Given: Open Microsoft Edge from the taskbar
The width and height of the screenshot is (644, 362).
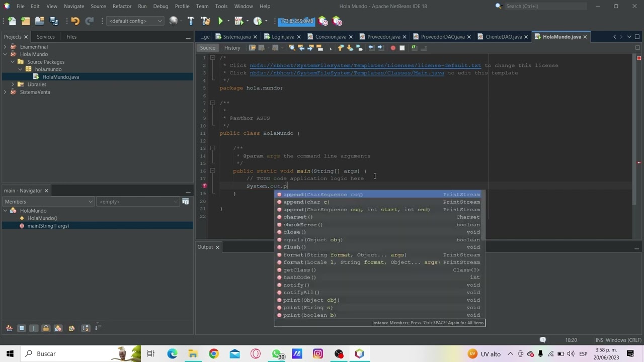Looking at the screenshot, I should click(173, 354).
